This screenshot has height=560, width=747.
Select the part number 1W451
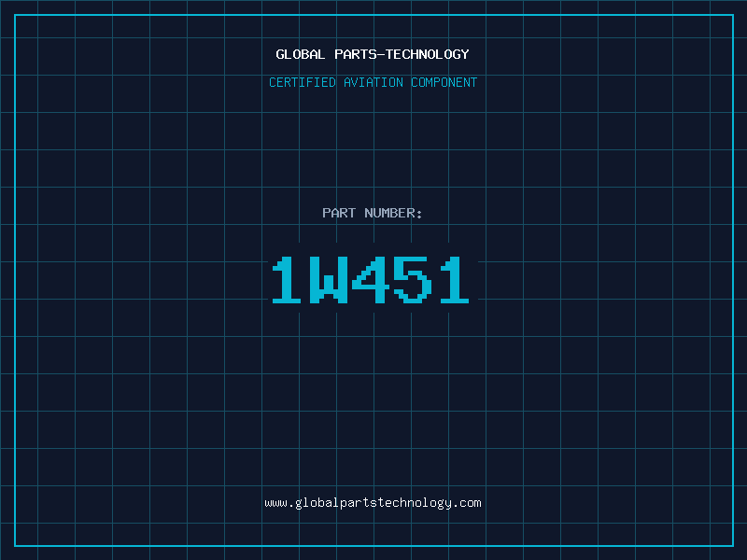tap(371, 280)
